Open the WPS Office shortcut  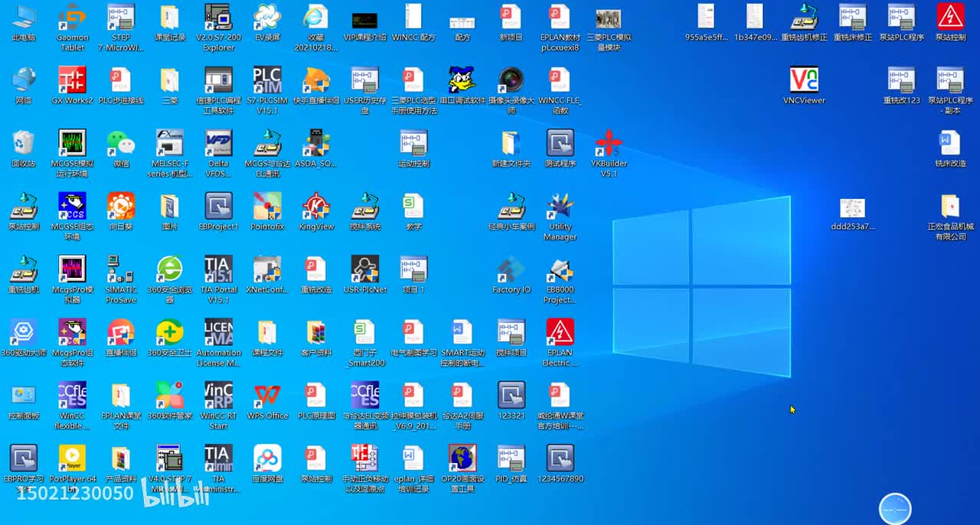267,396
